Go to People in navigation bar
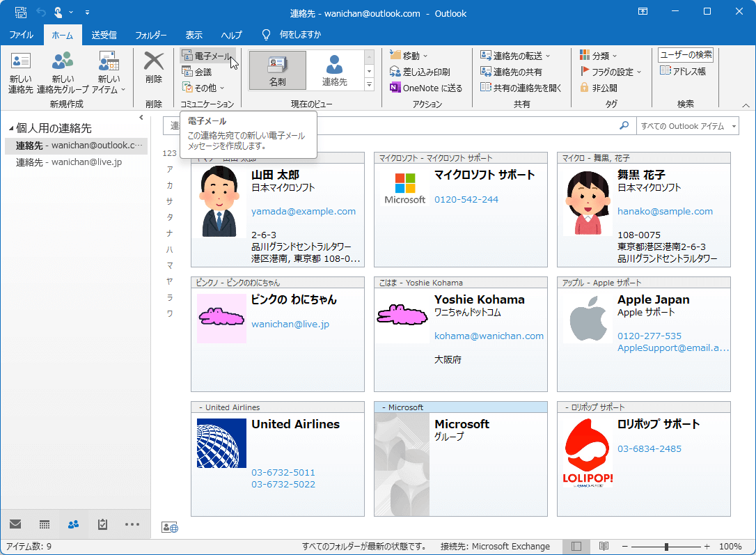 (x=73, y=524)
